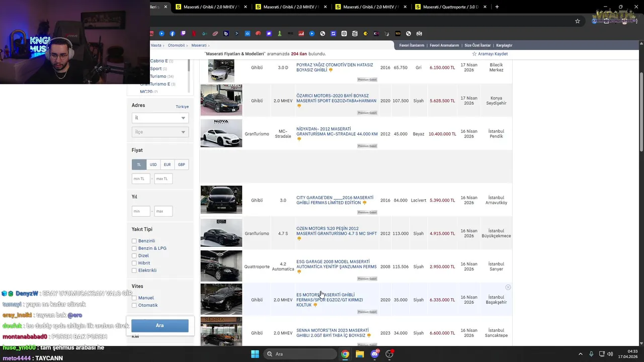Screen dimensions: 644x362
Task: Open Chrome from the taskbar
Action: tap(345, 354)
